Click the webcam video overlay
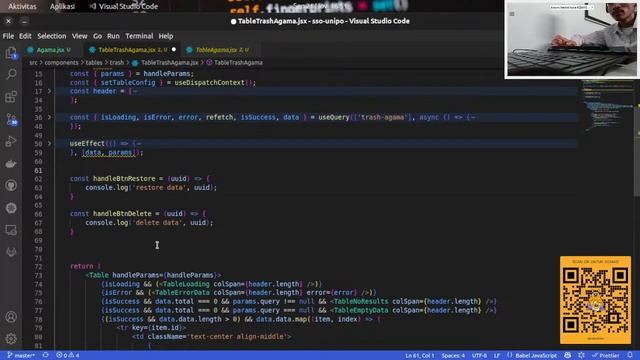 click(x=572, y=39)
